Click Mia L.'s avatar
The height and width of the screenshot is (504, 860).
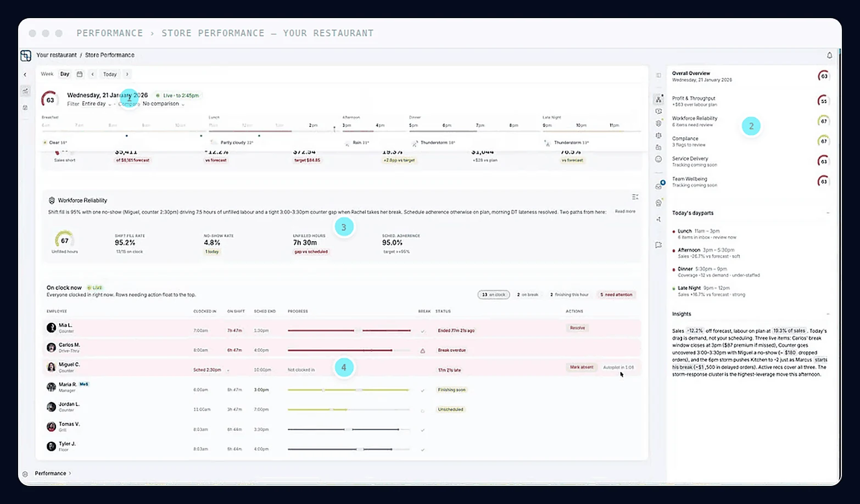pyautogui.click(x=52, y=328)
